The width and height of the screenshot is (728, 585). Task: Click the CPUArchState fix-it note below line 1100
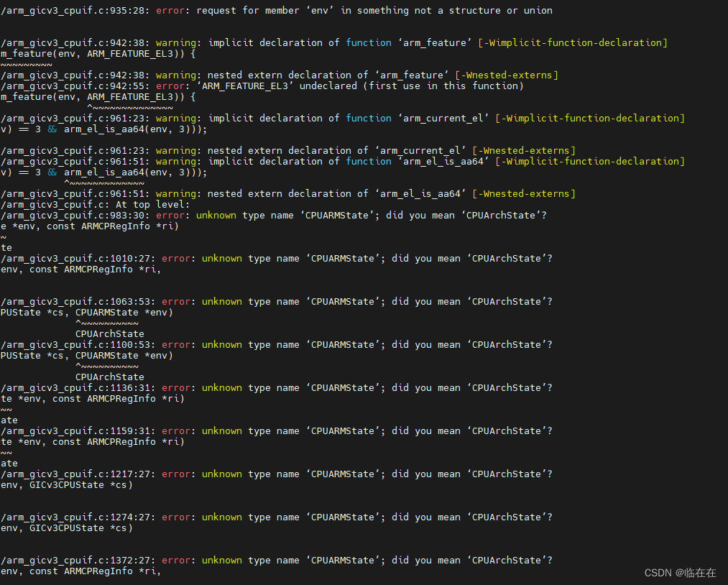click(x=109, y=377)
